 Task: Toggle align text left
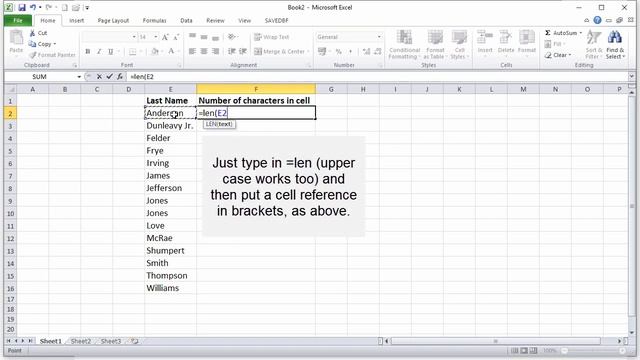(192, 51)
